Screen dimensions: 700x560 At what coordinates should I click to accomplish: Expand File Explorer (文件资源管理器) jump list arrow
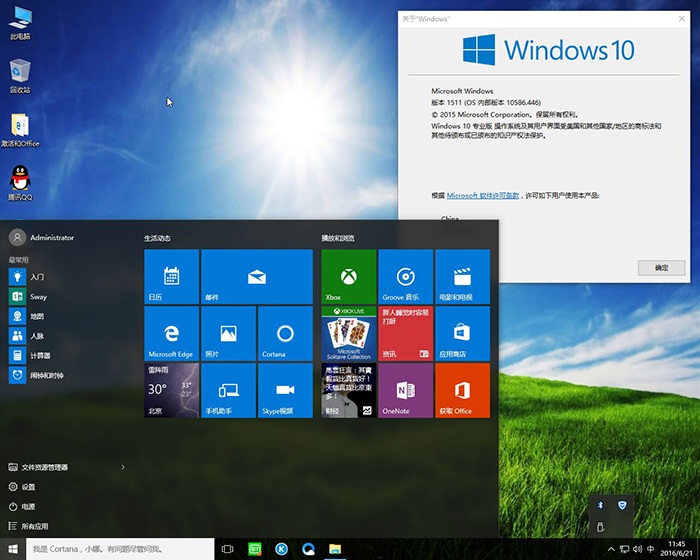coord(123,467)
